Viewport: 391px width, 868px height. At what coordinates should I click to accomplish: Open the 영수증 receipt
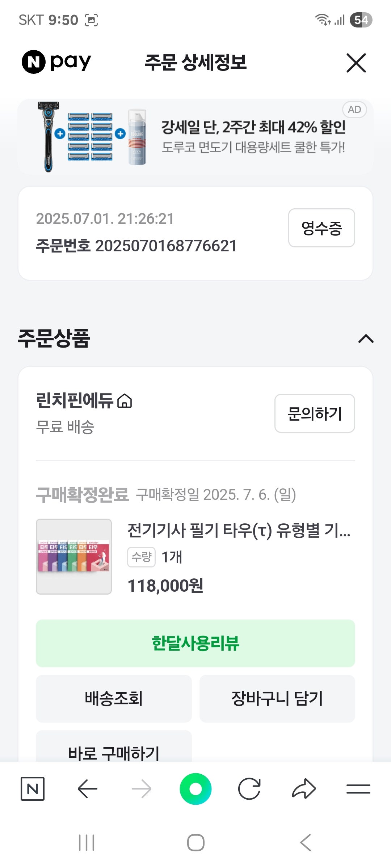click(x=321, y=228)
